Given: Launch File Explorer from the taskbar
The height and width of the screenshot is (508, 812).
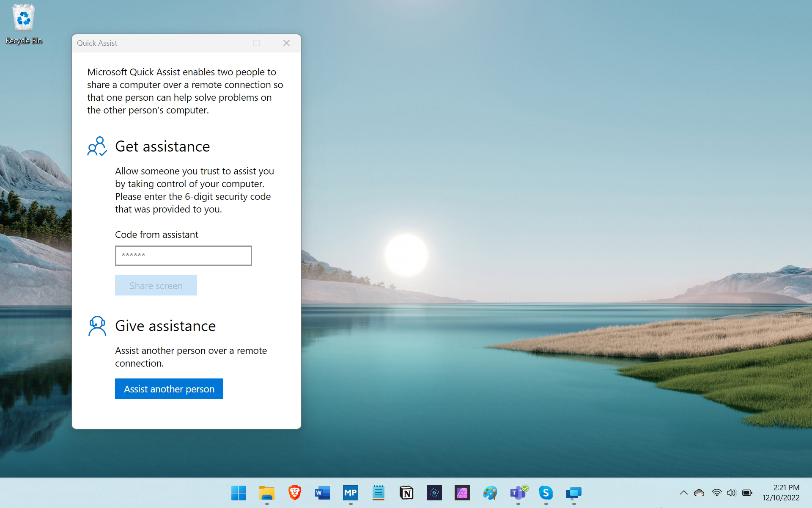Looking at the screenshot, I should (266, 493).
